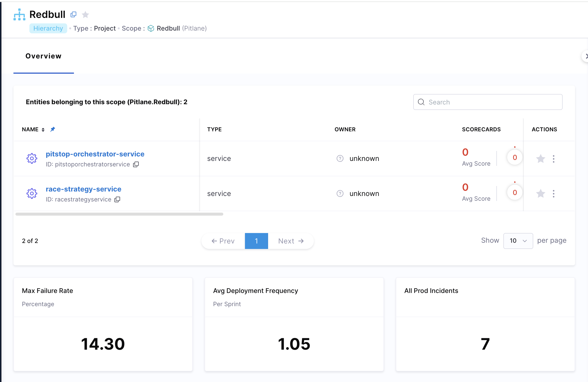The height and width of the screenshot is (382, 588).
Task: Open actions menu for pitstop-orchestrator-service
Action: tap(554, 159)
